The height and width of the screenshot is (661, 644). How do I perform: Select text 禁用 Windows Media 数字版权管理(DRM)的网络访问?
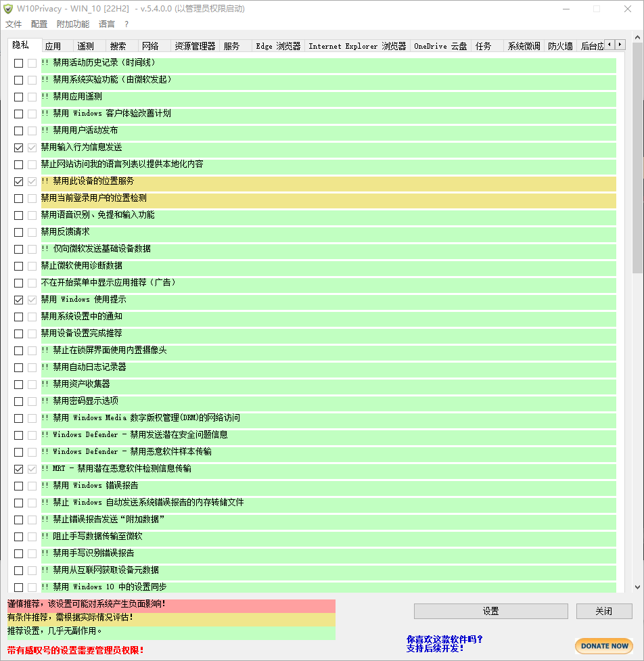point(146,417)
